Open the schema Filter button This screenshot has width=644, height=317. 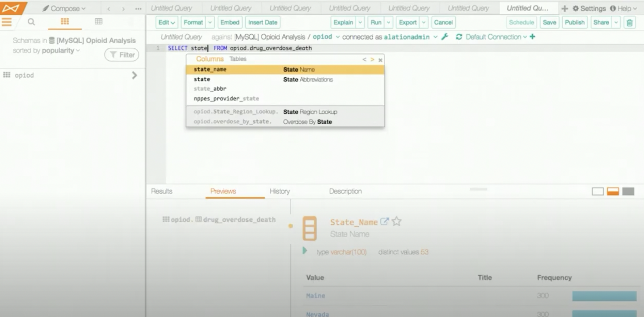click(122, 55)
